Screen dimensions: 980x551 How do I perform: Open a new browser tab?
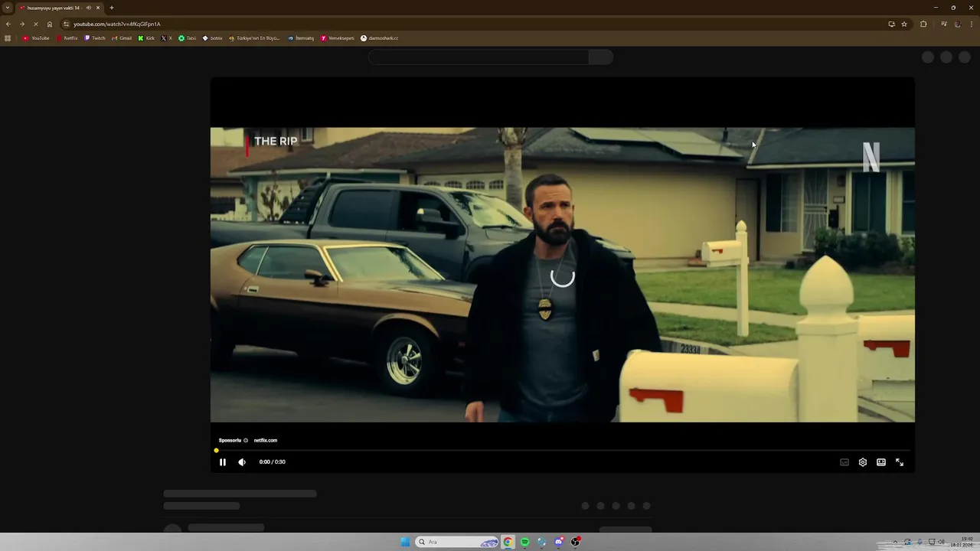[112, 8]
